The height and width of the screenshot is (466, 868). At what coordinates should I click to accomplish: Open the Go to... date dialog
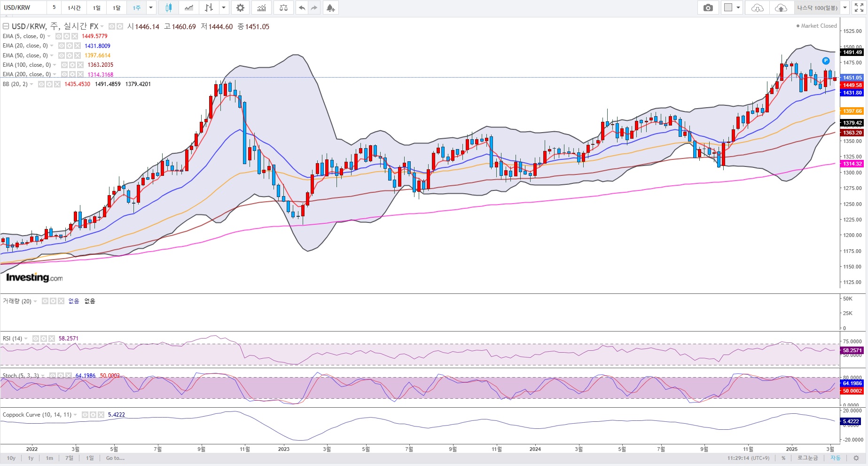coord(115,458)
